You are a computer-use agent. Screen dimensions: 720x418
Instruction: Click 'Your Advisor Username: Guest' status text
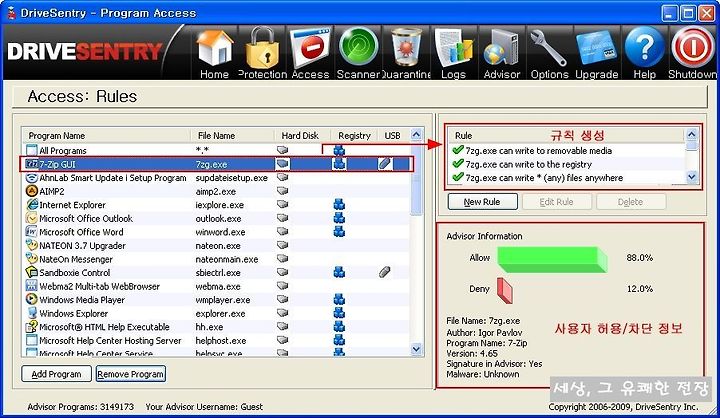point(204,407)
